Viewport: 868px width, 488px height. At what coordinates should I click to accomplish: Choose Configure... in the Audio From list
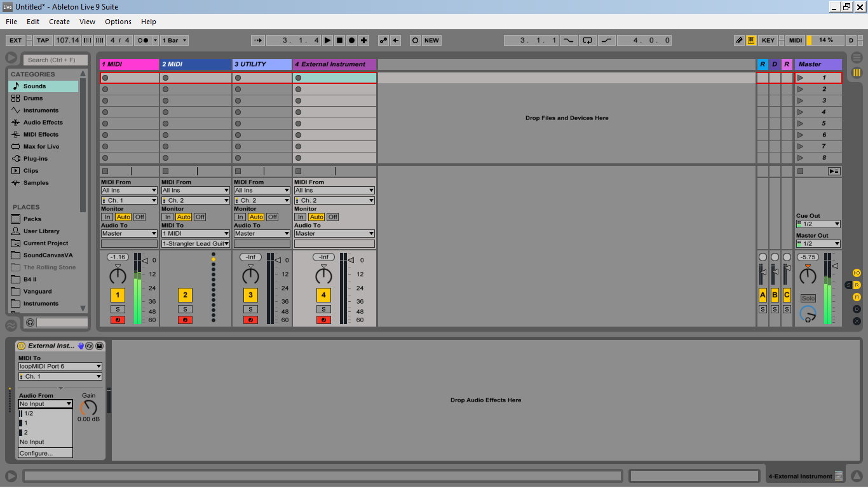click(x=46, y=453)
